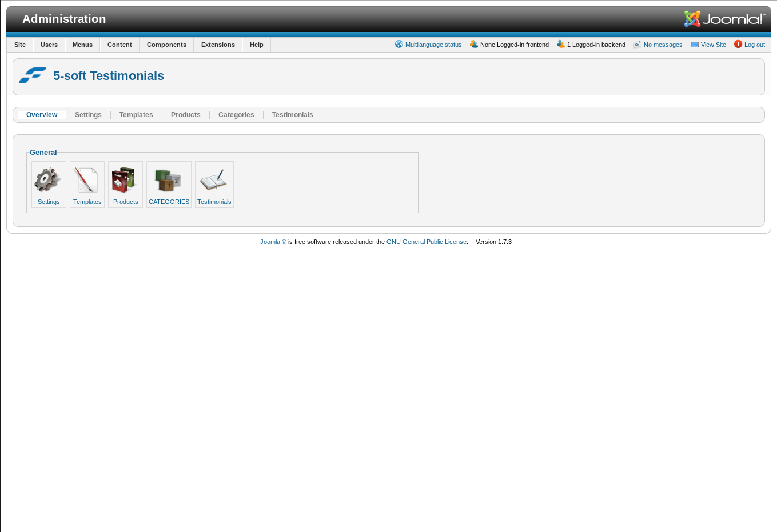The image size is (777, 532).
Task: Click the red Log out icon
Action: click(x=738, y=44)
